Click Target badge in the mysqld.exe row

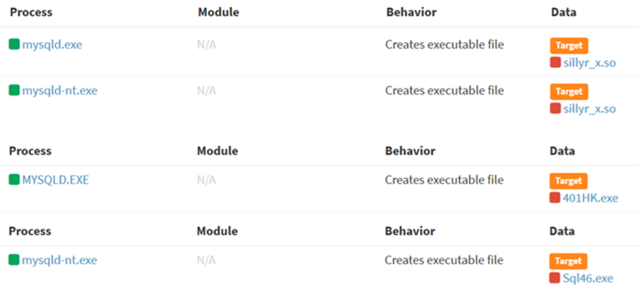tap(569, 46)
